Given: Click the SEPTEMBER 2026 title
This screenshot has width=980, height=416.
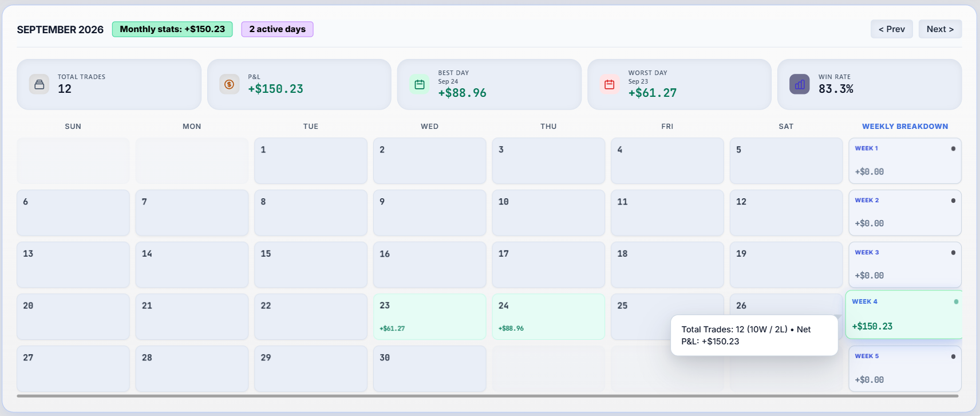Looking at the screenshot, I should [60, 29].
